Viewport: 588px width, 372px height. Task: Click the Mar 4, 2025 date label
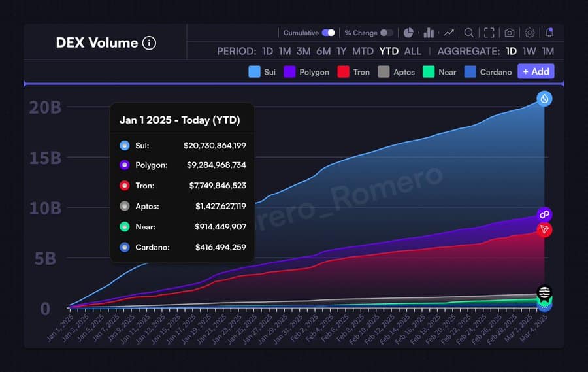[x=534, y=328]
